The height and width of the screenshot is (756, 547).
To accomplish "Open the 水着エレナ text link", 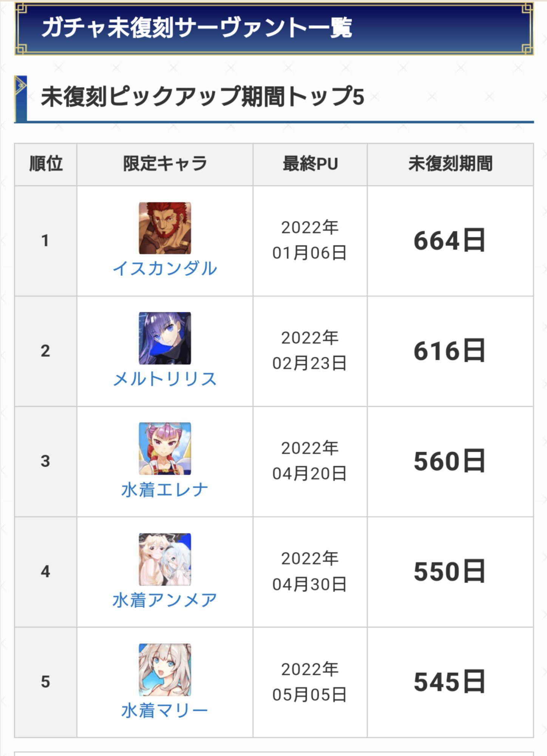I will coord(165,490).
